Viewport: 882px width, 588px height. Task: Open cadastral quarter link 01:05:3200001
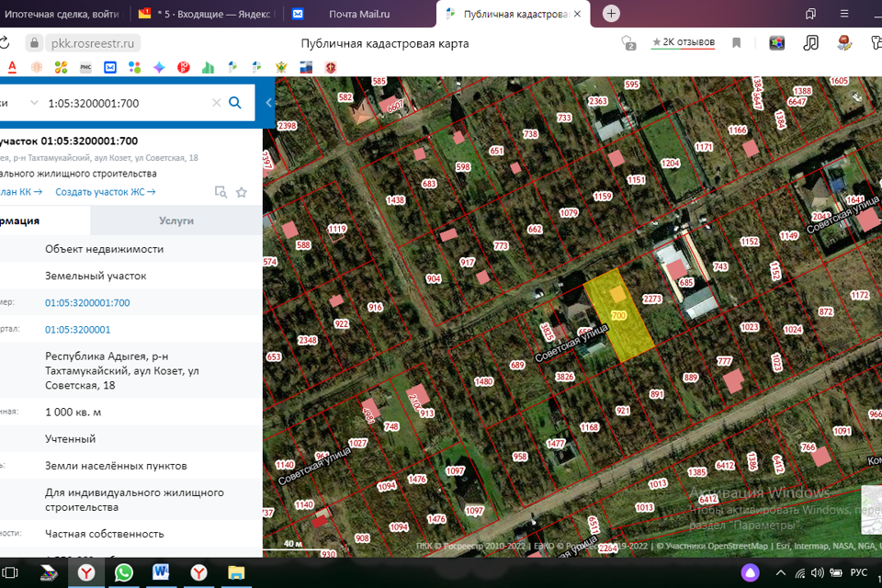pos(77,330)
